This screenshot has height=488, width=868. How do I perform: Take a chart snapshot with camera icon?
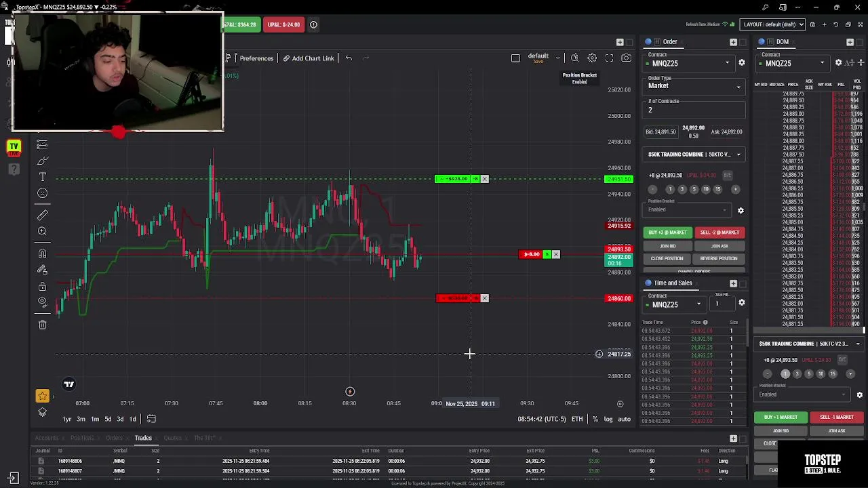pyautogui.click(x=626, y=58)
